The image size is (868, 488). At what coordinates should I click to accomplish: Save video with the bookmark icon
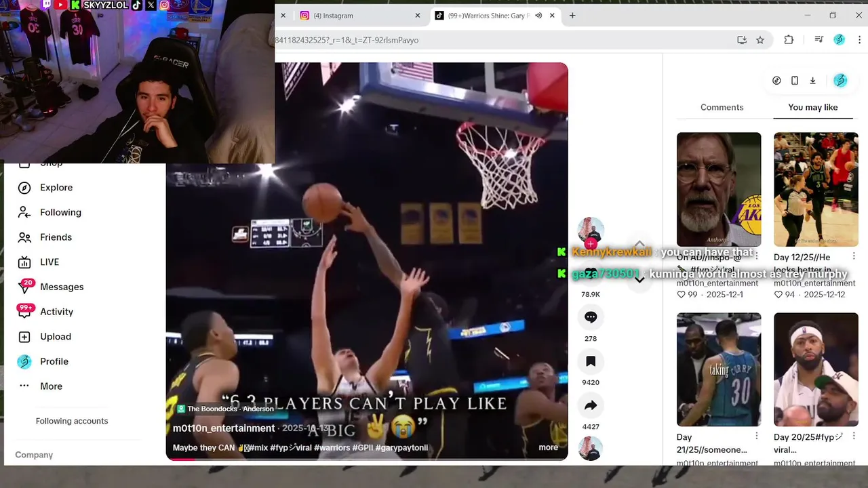[591, 361]
